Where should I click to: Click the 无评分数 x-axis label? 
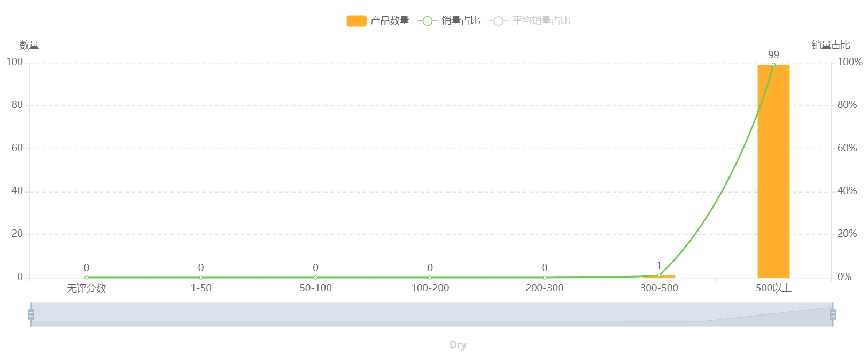click(x=87, y=288)
